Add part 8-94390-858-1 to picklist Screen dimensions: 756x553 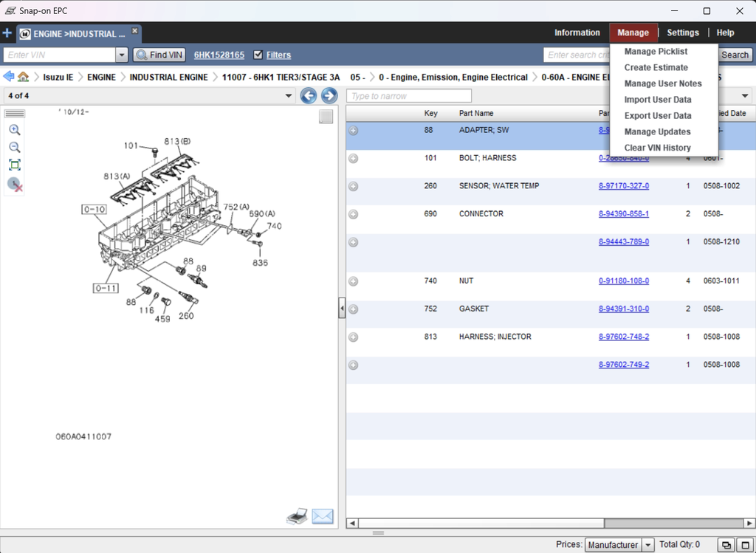354,214
